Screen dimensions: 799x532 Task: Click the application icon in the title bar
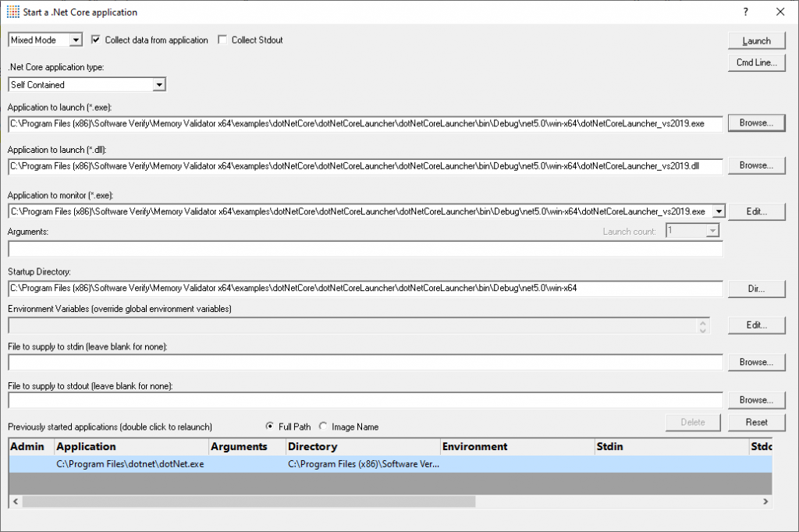[12, 12]
